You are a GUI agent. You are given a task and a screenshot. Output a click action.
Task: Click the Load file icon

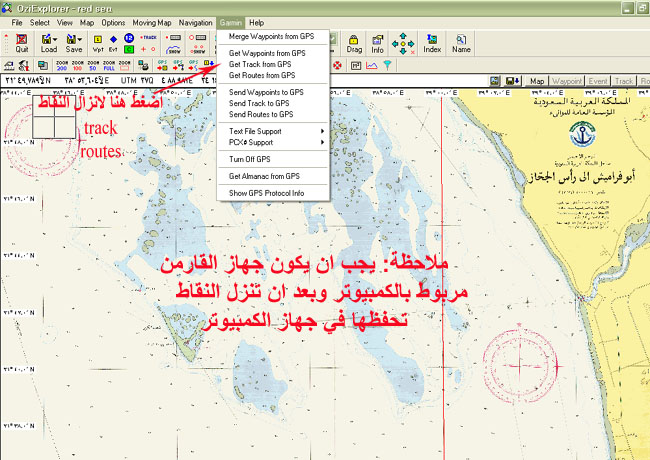point(46,39)
